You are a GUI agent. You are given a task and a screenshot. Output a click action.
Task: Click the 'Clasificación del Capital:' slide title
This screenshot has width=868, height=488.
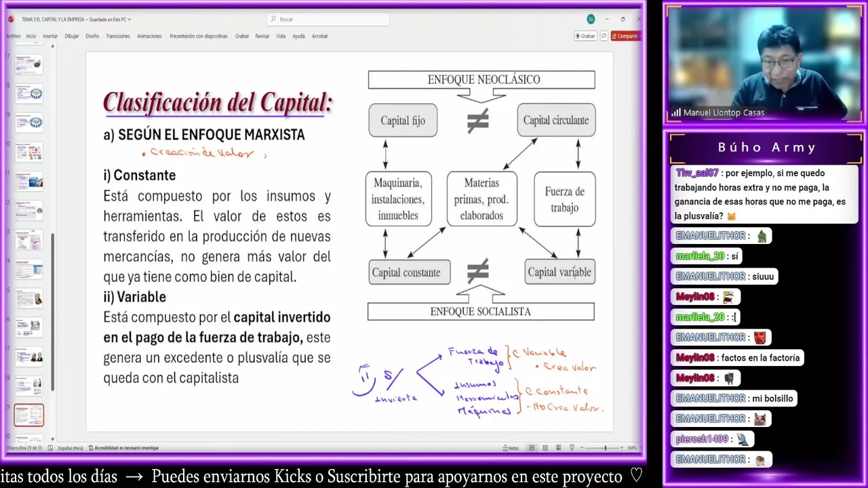pos(218,103)
